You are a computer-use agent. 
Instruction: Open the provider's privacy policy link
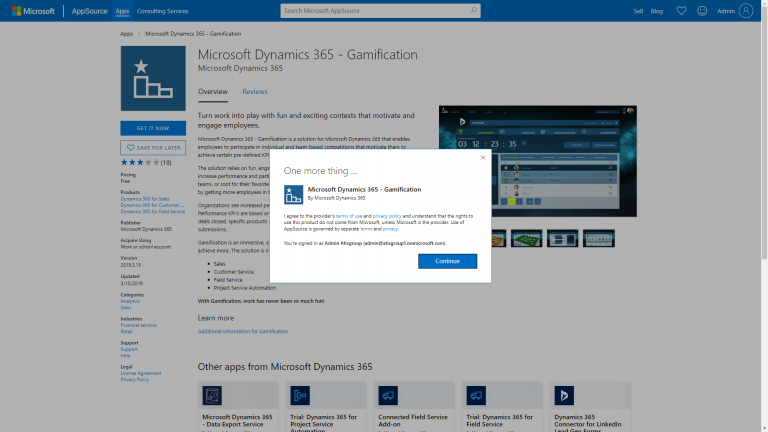(x=386, y=215)
